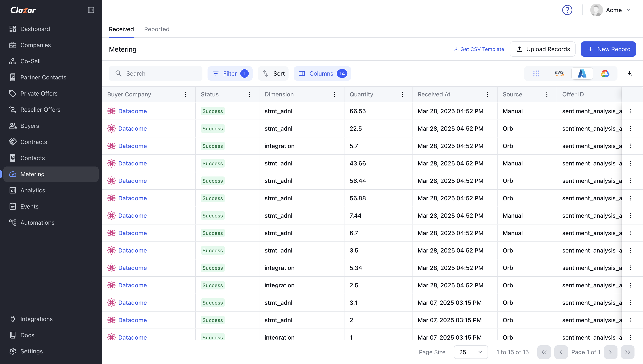Open Integrations page

(x=51, y=319)
